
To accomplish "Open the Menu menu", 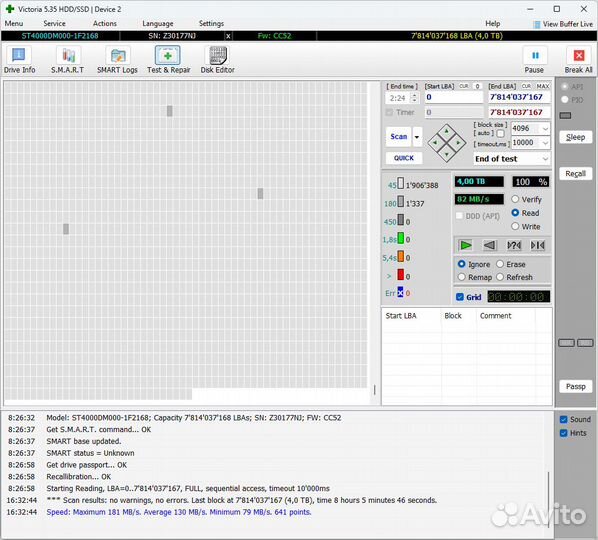I will click(x=14, y=24).
